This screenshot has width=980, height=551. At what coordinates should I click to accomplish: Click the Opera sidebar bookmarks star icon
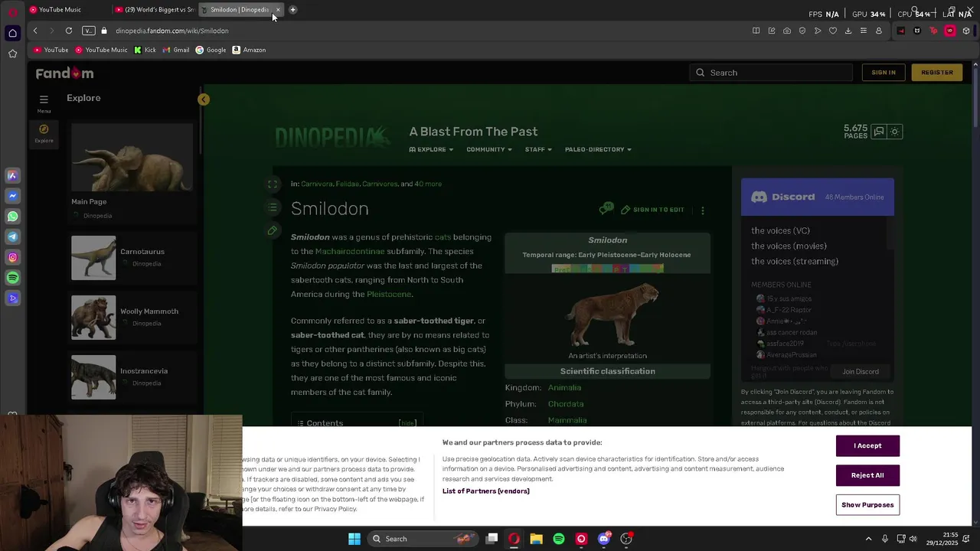pyautogui.click(x=12, y=54)
